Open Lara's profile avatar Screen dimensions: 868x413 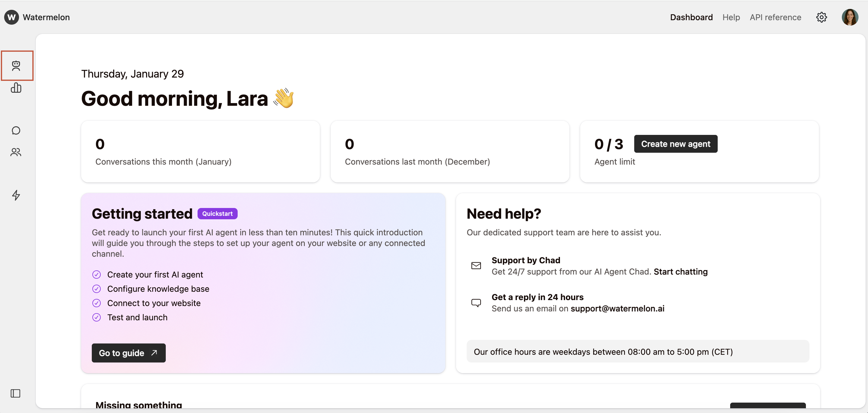tap(850, 17)
